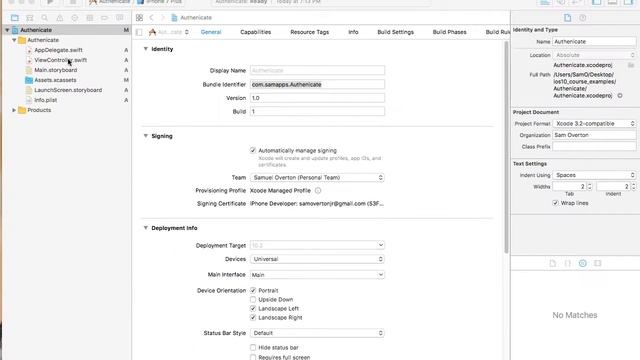
Task: Click the related items grid icon
Action: point(139,18)
